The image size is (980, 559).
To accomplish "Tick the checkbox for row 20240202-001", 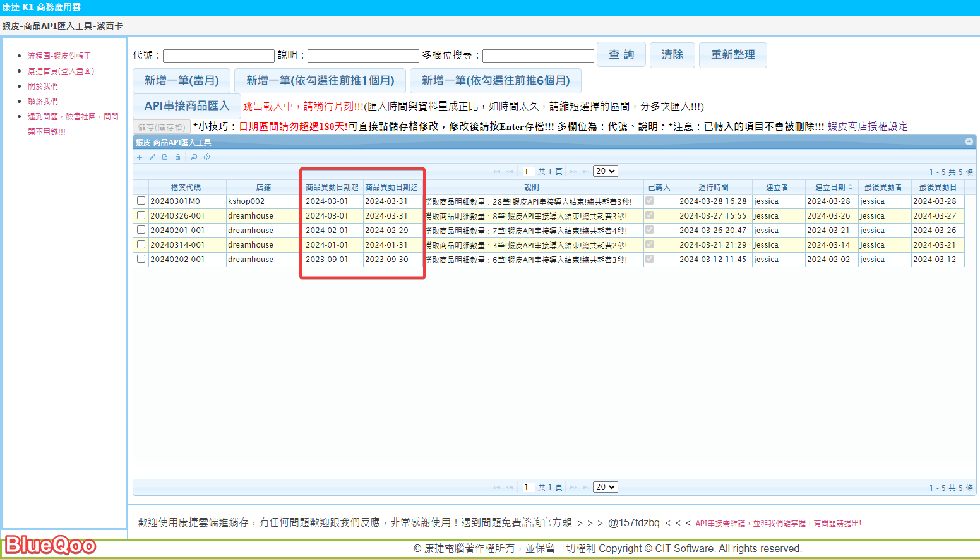I will (x=141, y=259).
